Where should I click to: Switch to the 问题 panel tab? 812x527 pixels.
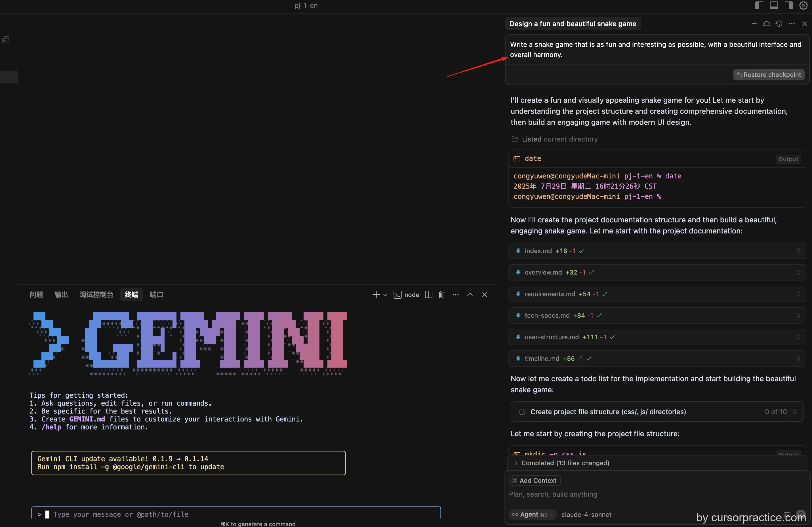(36, 294)
